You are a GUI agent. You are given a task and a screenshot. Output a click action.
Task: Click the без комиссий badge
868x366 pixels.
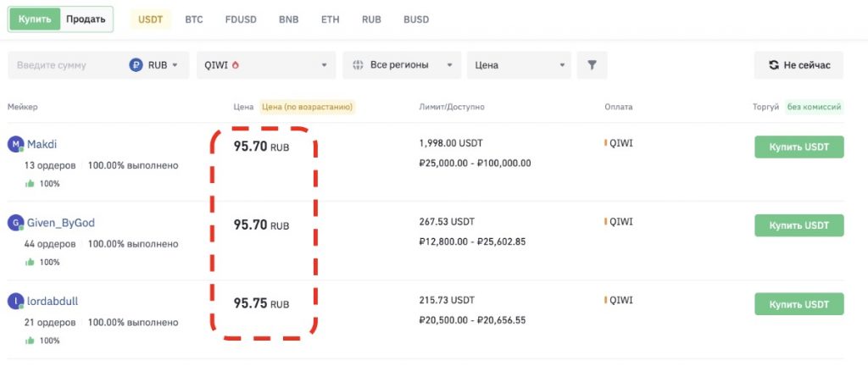(x=814, y=107)
